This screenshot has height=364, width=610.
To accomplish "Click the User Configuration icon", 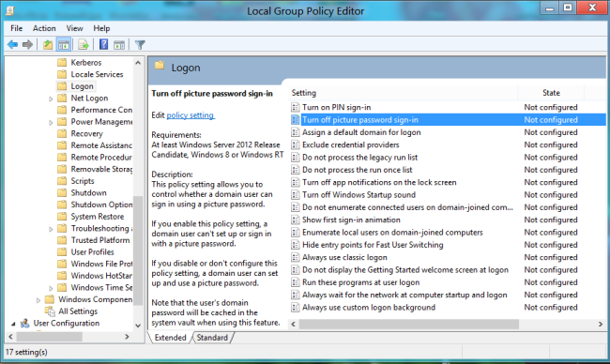I will [25, 323].
